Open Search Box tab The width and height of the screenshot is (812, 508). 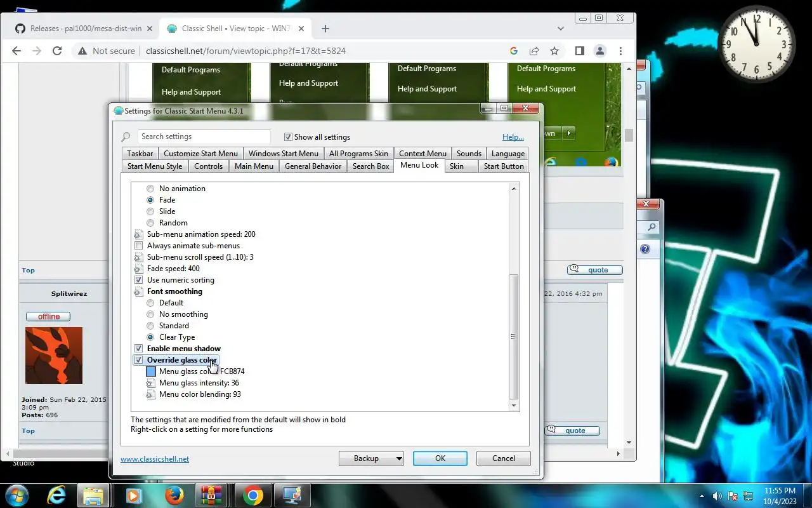coord(370,166)
